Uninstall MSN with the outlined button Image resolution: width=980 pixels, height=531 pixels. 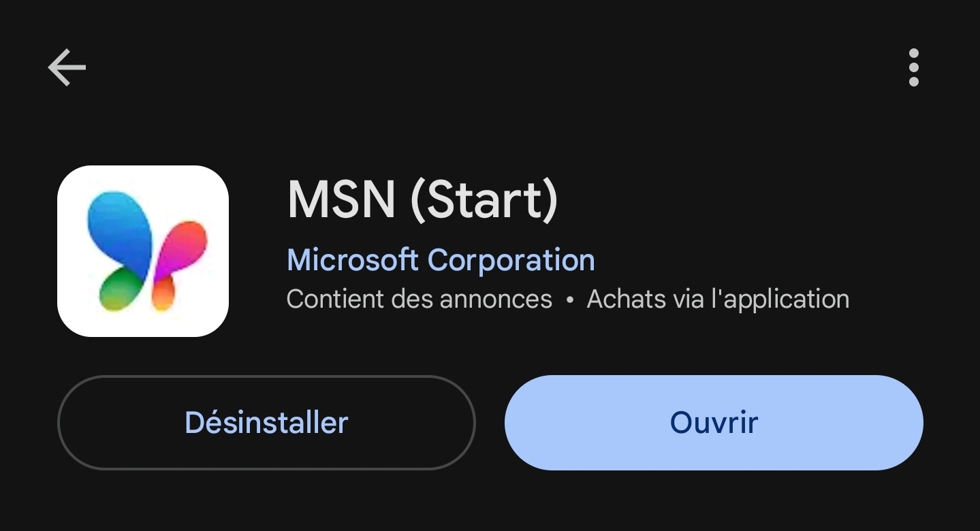pos(266,423)
